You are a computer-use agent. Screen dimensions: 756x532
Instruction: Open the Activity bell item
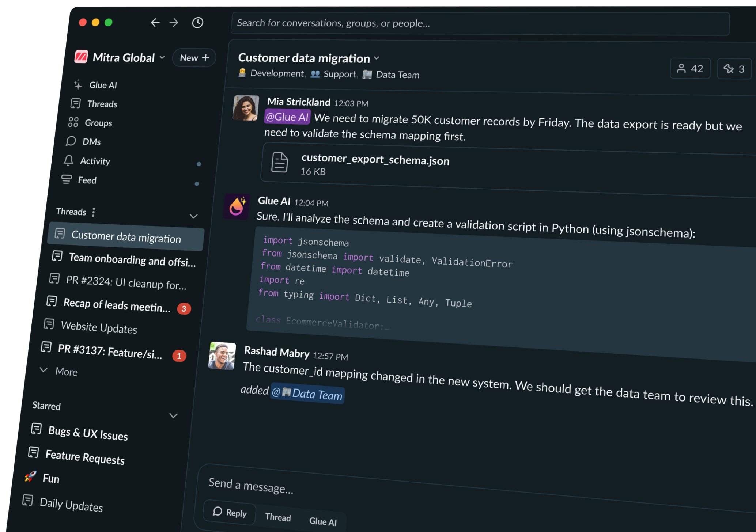click(94, 161)
